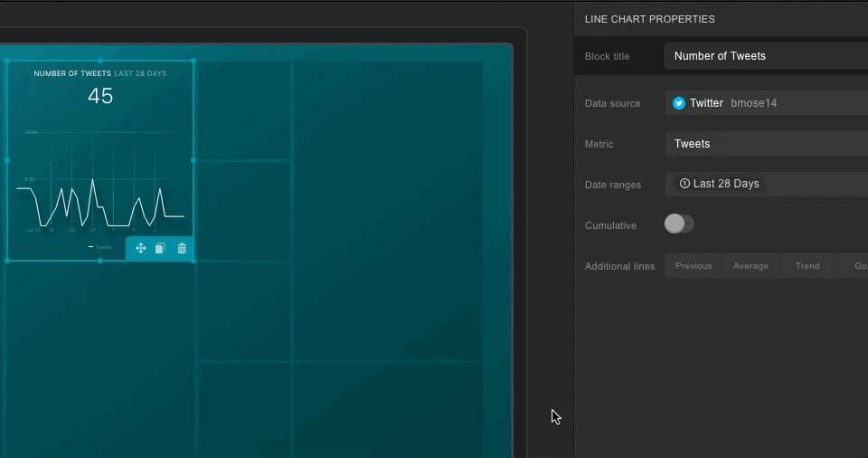The height and width of the screenshot is (458, 868).
Task: Delete the widget using the trash icon
Action: pyautogui.click(x=182, y=248)
